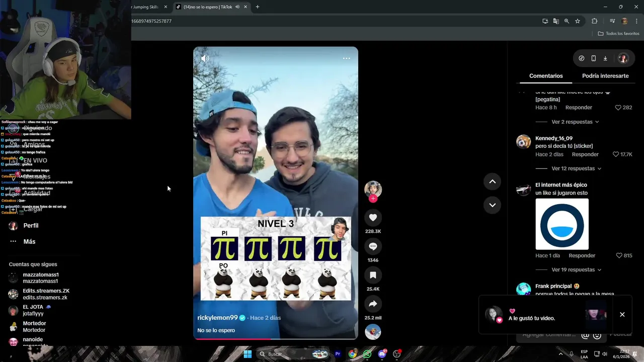Expand Ver 19 respuestas

[x=577, y=269]
